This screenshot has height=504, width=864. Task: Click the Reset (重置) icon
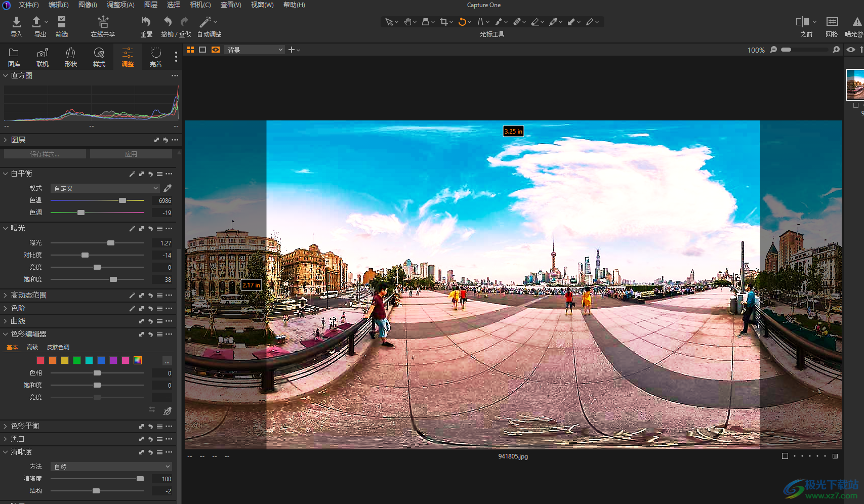tap(146, 22)
